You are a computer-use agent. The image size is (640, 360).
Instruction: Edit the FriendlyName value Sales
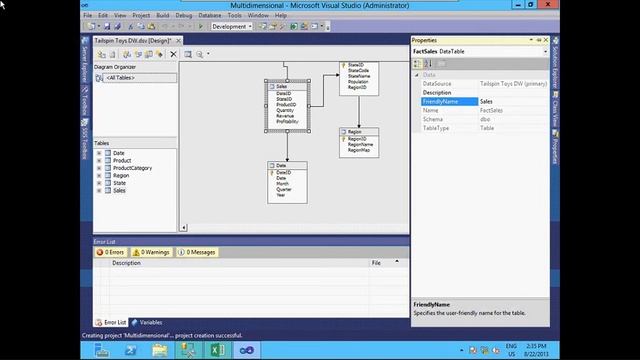tap(513, 102)
